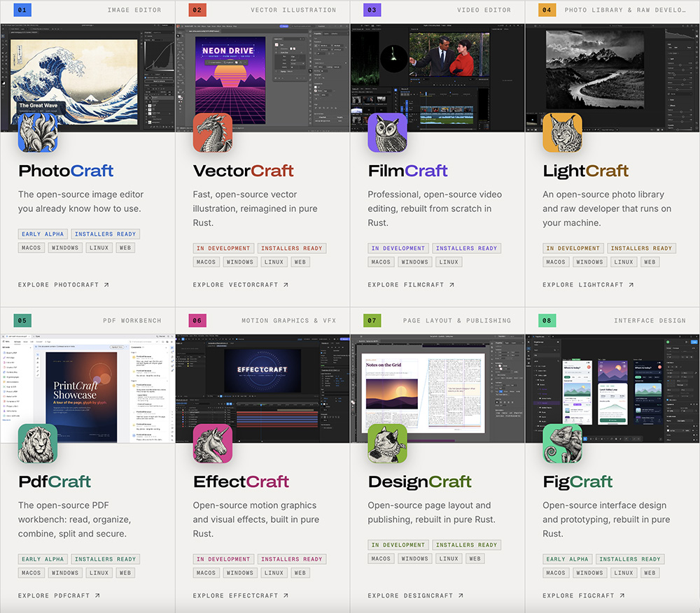Screen dimensions: 700x613
Task: Click the LightCraft heading
Action: 586,171
